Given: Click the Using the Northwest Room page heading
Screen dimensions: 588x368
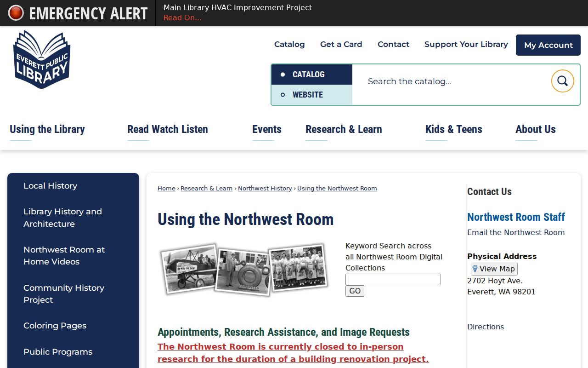Looking at the screenshot, I should tap(246, 219).
